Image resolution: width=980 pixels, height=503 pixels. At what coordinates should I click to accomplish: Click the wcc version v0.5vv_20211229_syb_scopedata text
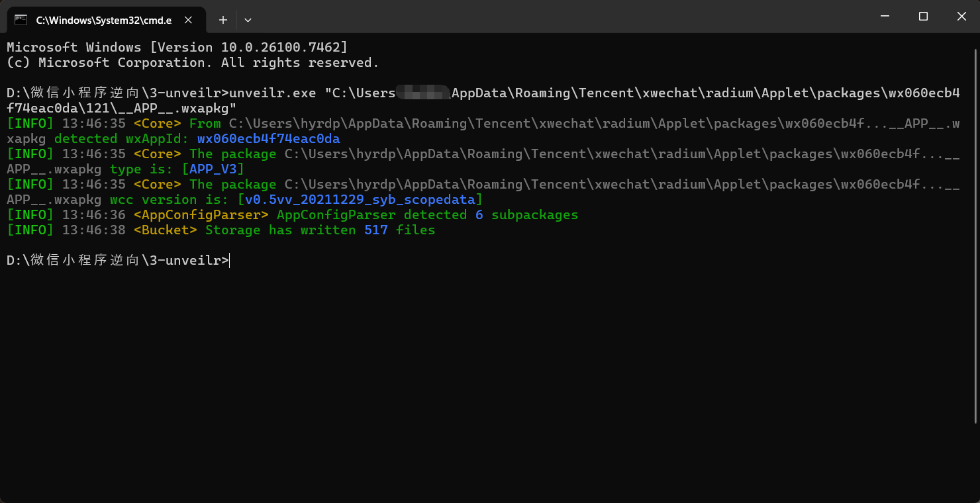pyautogui.click(x=360, y=200)
